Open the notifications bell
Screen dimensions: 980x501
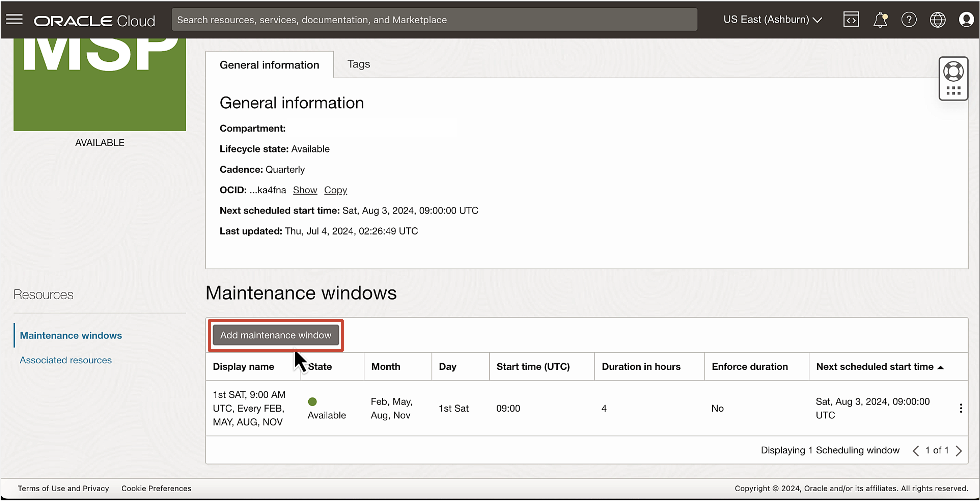coord(880,19)
